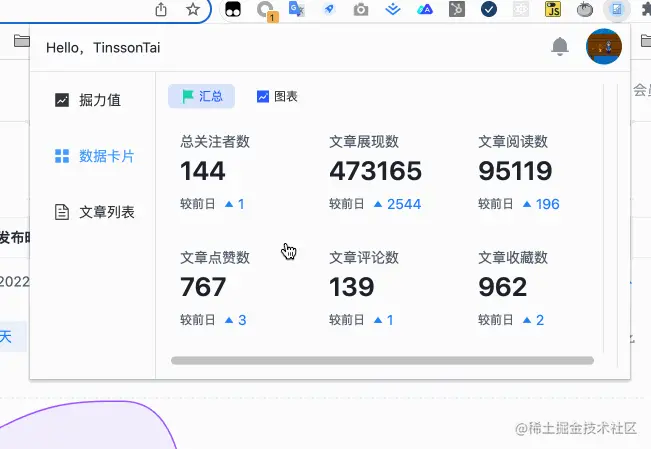651x449 pixels.
Task: Click the document icon beside 文章列表
Action: [x=62, y=212]
